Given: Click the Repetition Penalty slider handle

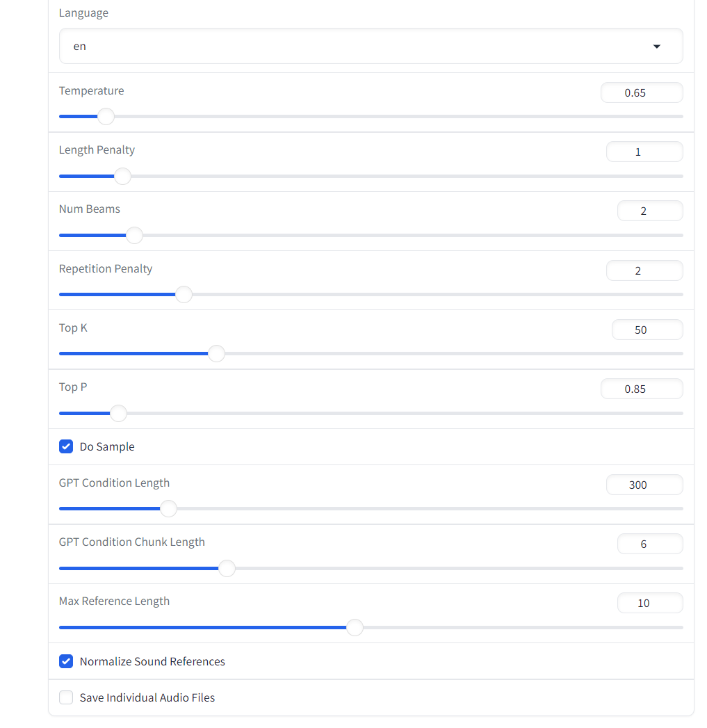Looking at the screenshot, I should pyautogui.click(x=184, y=295).
